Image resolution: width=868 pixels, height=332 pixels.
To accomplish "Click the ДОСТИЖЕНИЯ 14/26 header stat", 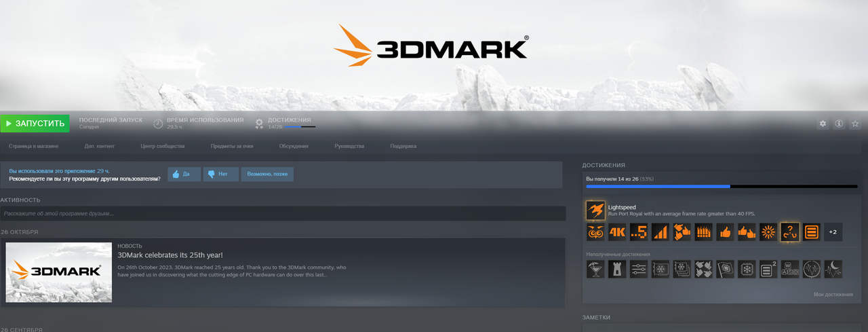I will (x=285, y=123).
